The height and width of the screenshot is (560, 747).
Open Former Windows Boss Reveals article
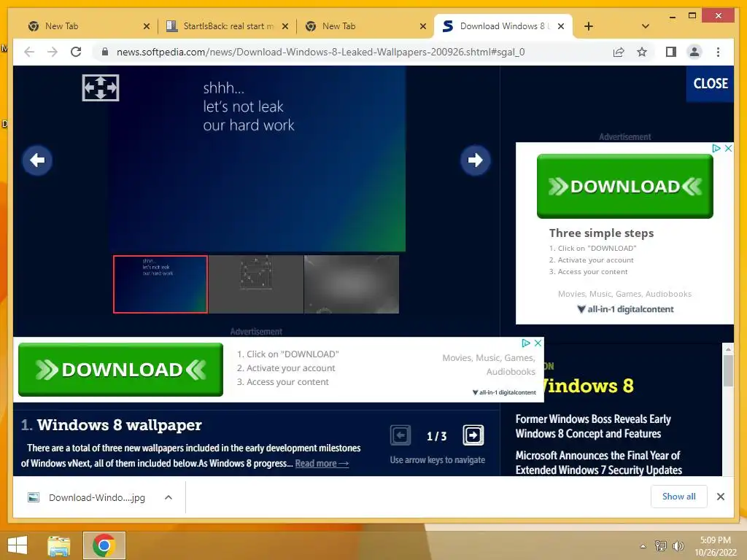click(593, 426)
